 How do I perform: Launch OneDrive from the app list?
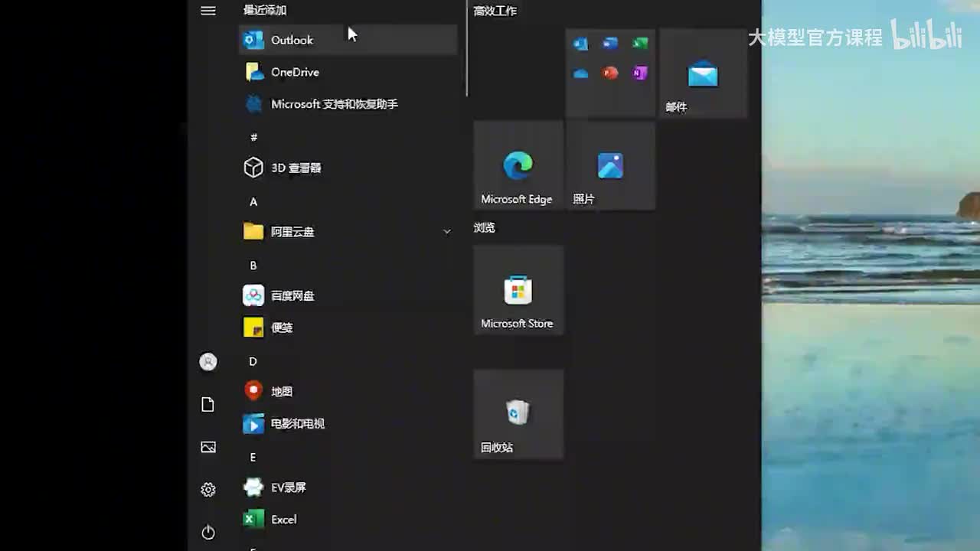point(348,72)
